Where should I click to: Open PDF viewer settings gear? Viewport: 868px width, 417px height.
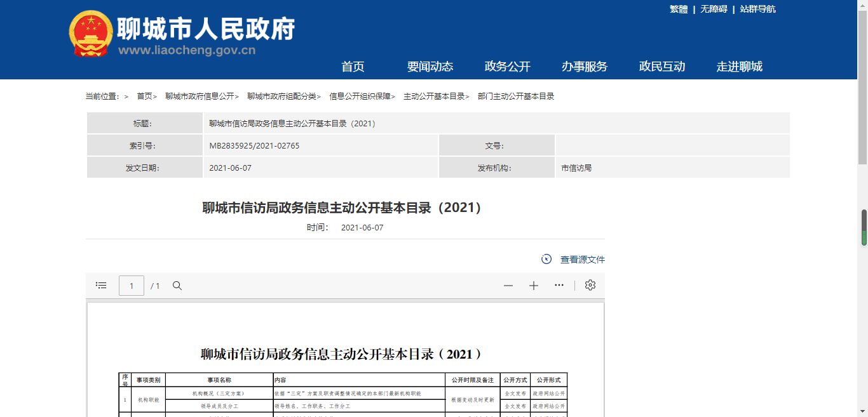click(590, 285)
